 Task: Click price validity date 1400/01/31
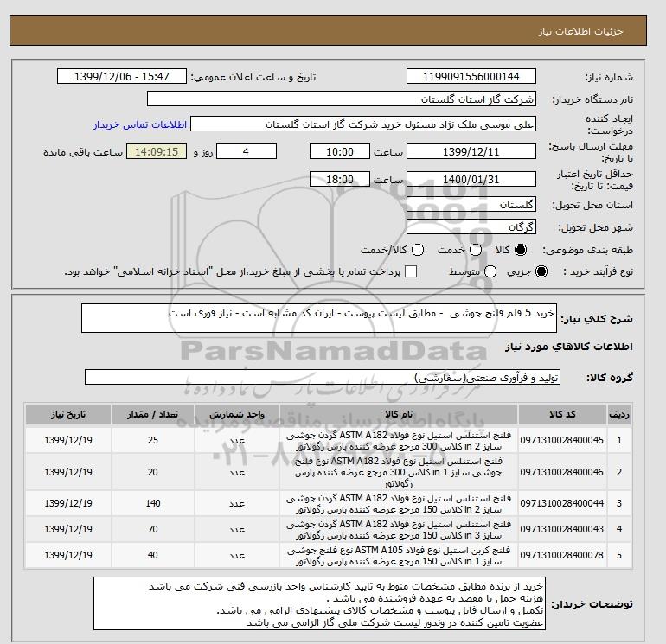point(471,179)
